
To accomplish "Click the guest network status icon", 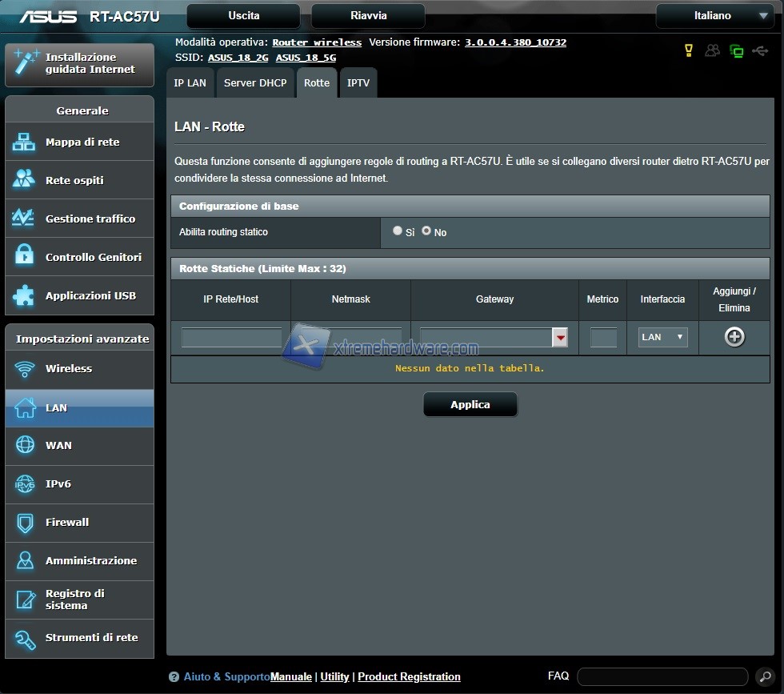I will point(712,51).
